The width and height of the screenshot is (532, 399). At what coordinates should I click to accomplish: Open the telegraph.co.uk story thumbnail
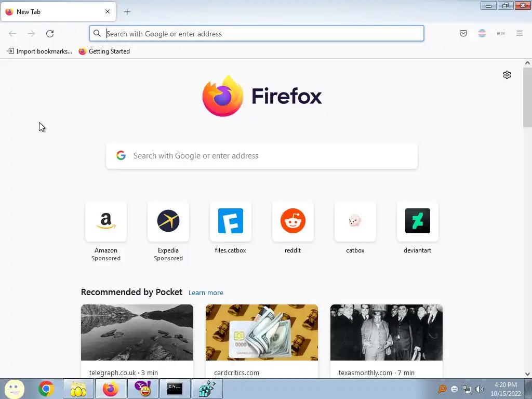[137, 332]
